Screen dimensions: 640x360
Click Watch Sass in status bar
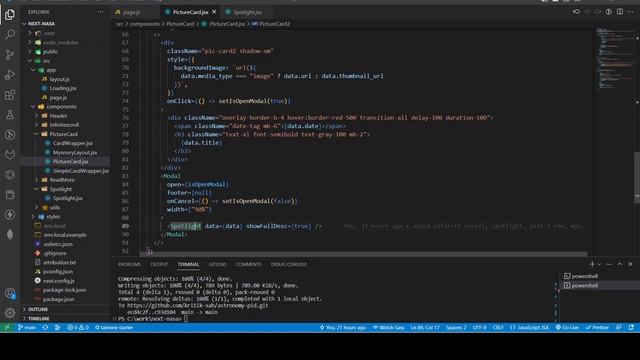click(389, 327)
